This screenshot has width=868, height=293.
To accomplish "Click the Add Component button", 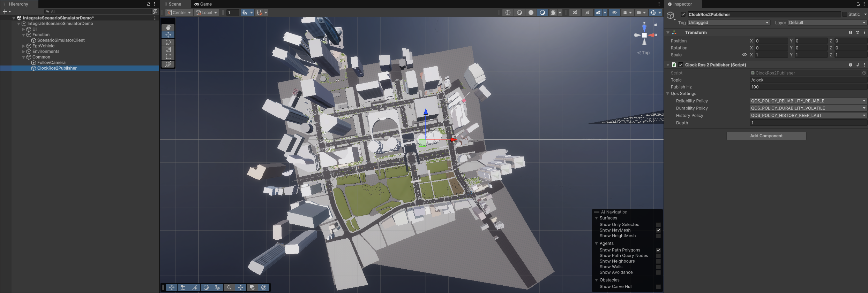I will pyautogui.click(x=766, y=136).
